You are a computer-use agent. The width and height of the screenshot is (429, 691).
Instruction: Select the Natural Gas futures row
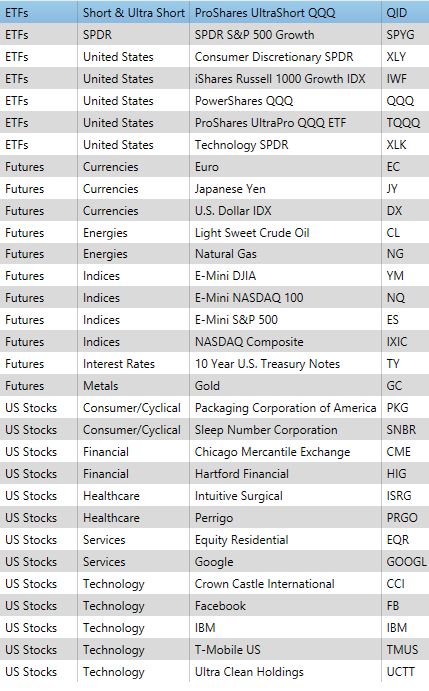tap(214, 254)
